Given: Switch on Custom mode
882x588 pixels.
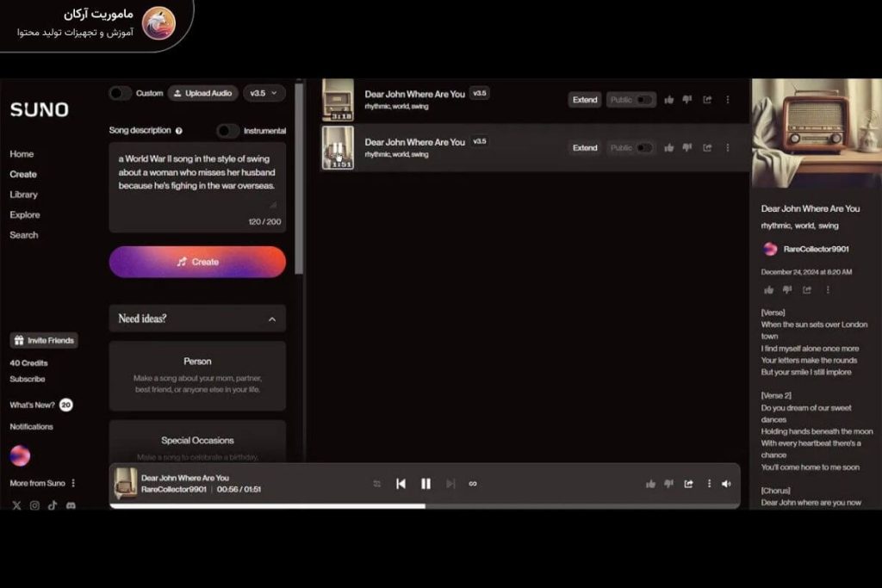Looking at the screenshot, I should pyautogui.click(x=122, y=93).
